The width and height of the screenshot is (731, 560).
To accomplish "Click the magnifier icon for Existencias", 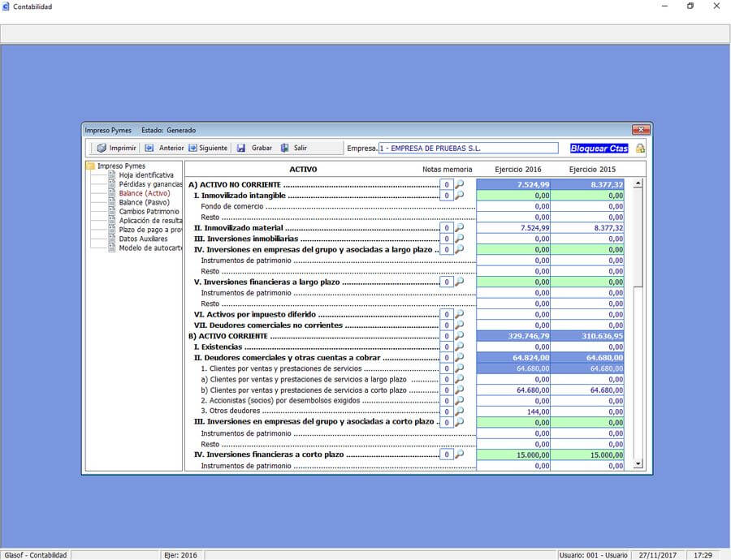I will (x=461, y=347).
